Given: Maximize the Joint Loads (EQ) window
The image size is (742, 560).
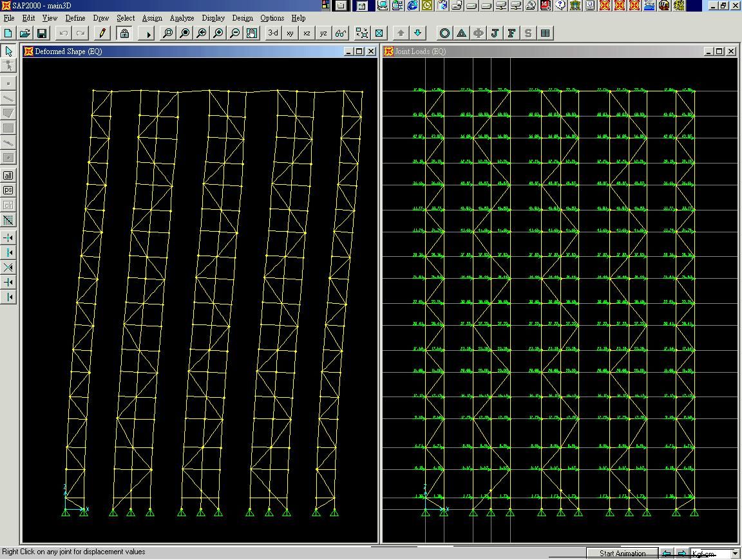Looking at the screenshot, I should point(719,51).
